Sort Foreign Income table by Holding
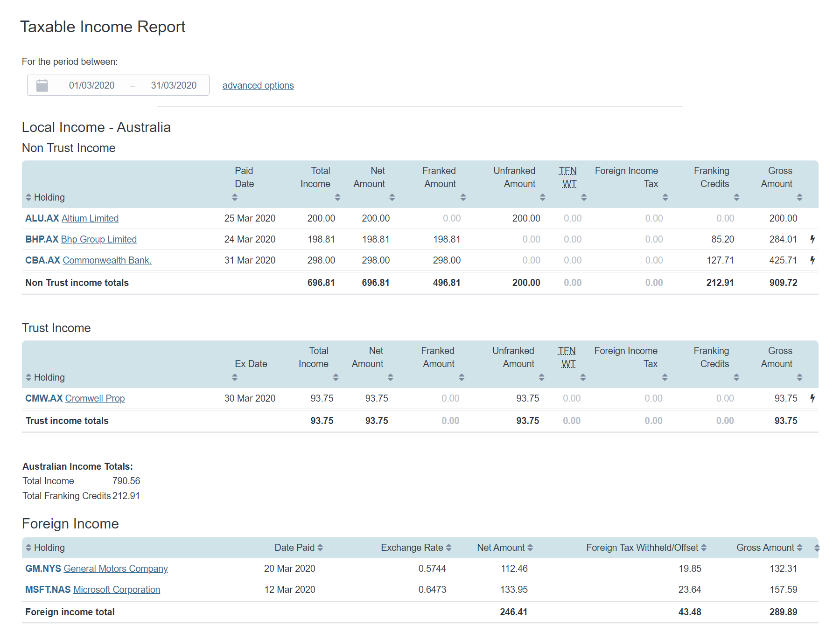Viewport: 840px width, 639px height. click(x=28, y=548)
